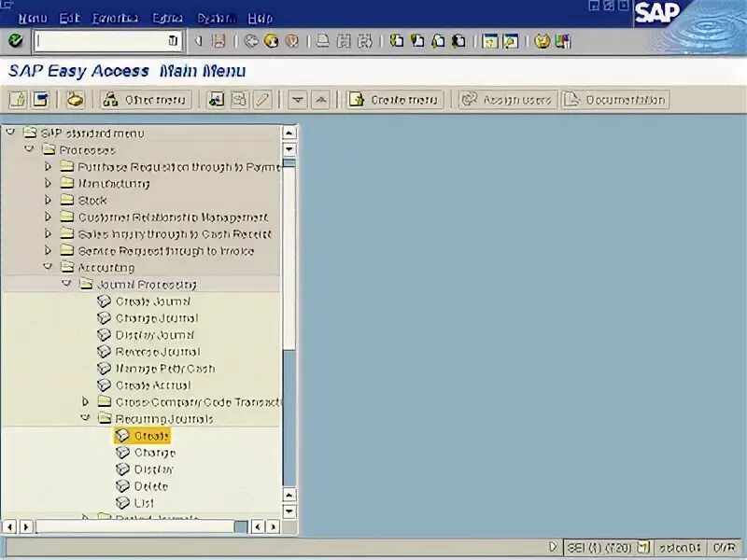Select Create Journal transaction
Viewport: 747px width, 560px height.
point(152,301)
